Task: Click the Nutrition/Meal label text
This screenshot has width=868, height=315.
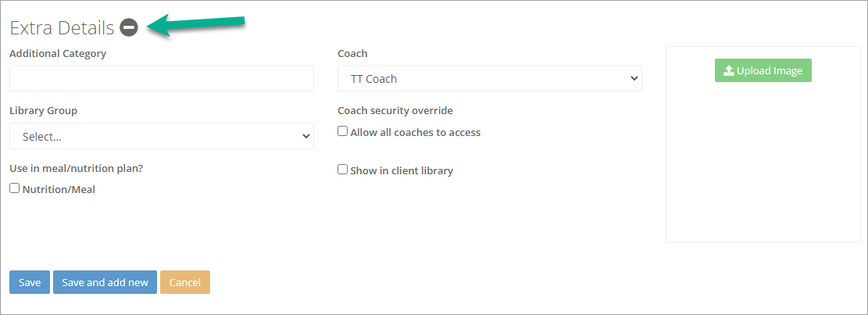Action: (59, 189)
